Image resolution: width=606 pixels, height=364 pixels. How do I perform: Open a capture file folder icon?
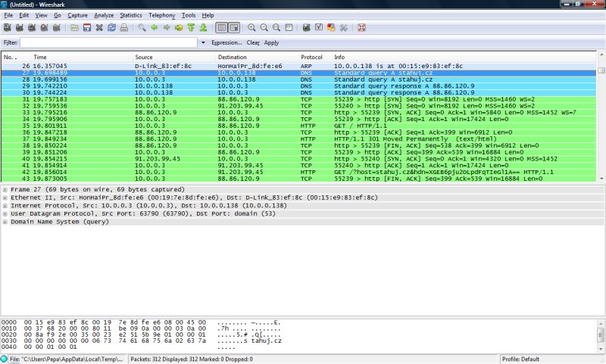[74, 27]
